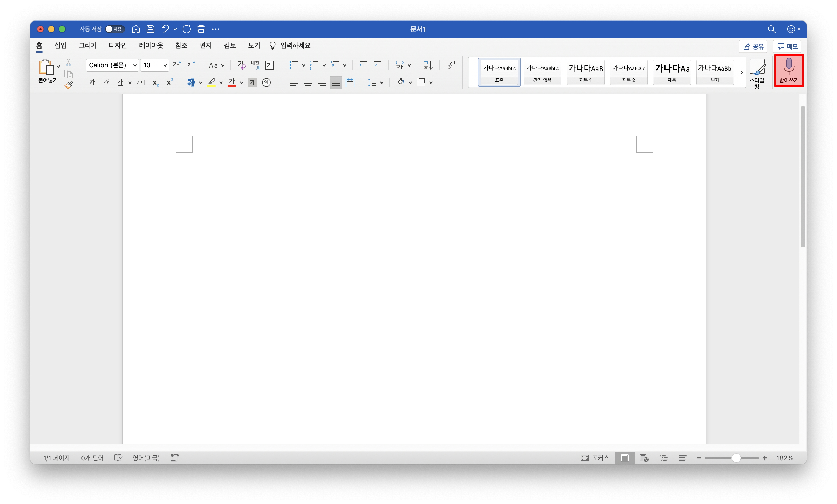Click the zoom slider in the status bar

(736, 458)
